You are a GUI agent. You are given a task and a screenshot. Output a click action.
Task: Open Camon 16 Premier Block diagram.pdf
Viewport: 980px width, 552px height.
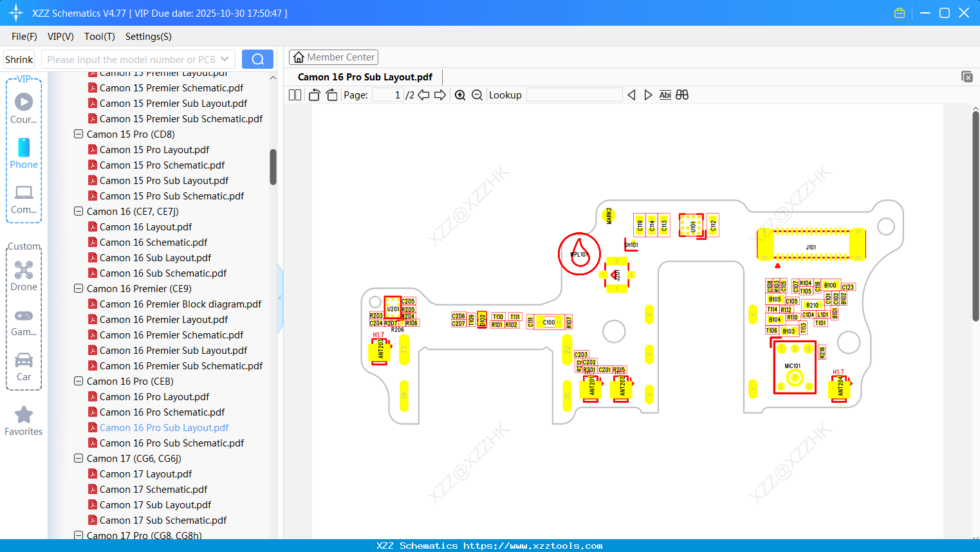click(180, 304)
